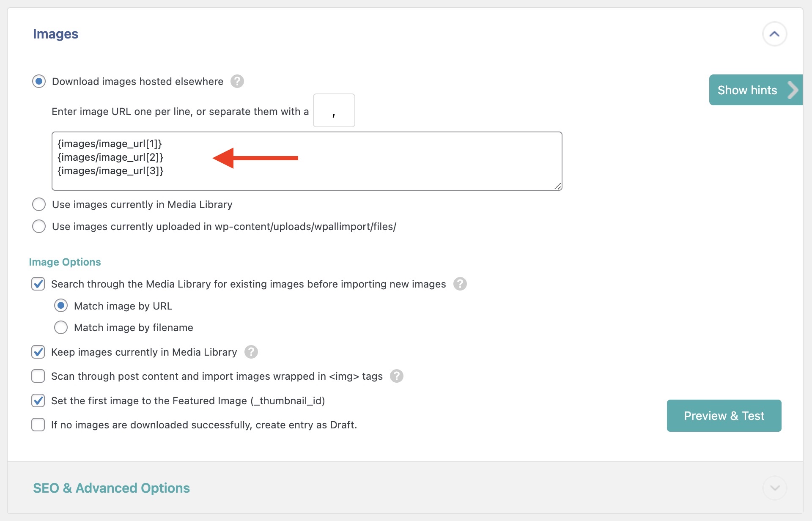Click the image URL separator field
The height and width of the screenshot is (521, 812).
334,110
